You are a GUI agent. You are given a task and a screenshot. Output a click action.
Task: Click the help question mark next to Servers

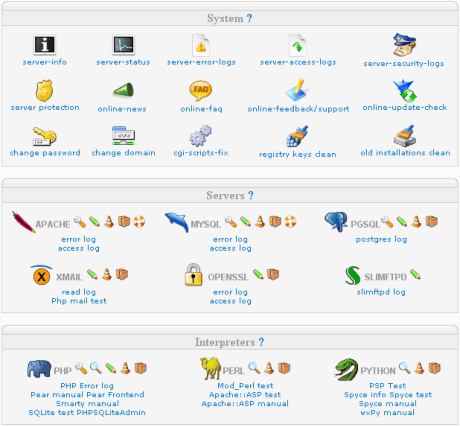point(251,195)
